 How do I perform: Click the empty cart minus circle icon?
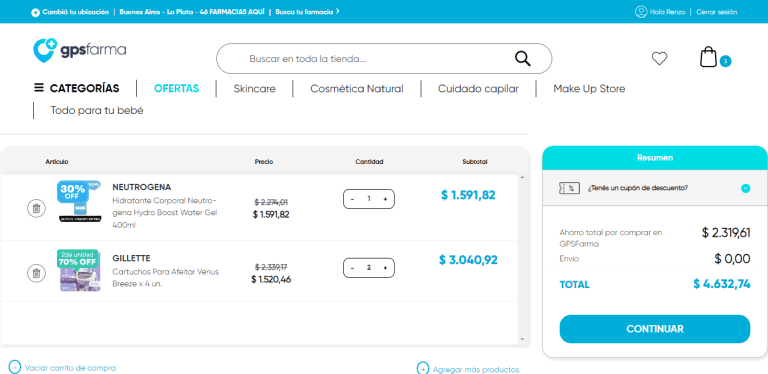click(x=15, y=367)
